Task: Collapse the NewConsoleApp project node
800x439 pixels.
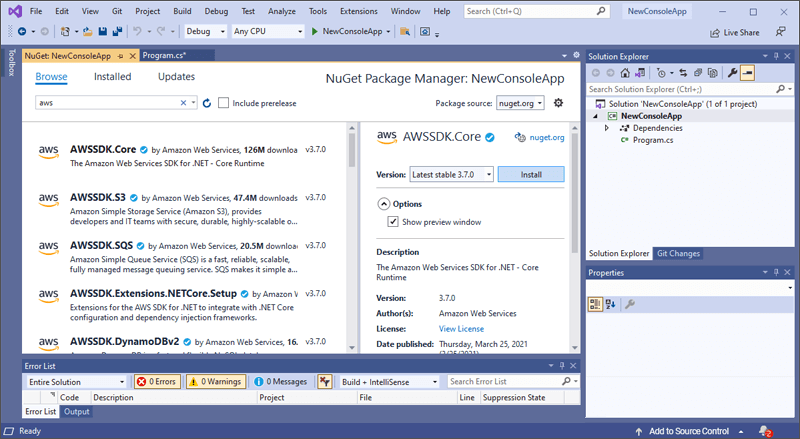Action: click(x=595, y=116)
